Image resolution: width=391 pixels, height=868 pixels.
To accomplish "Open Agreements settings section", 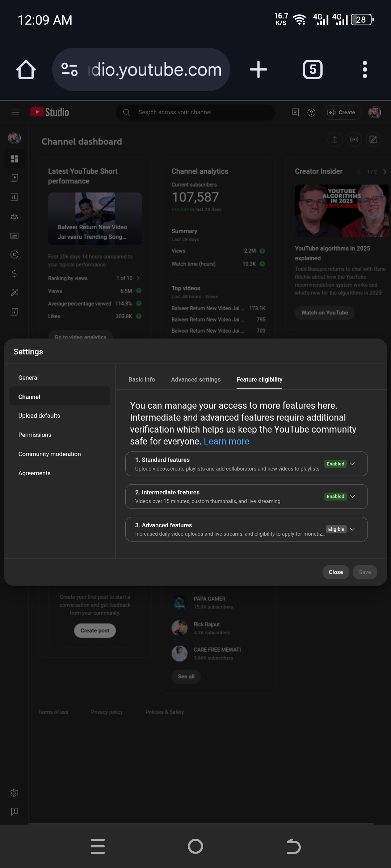I will click(x=59, y=473).
